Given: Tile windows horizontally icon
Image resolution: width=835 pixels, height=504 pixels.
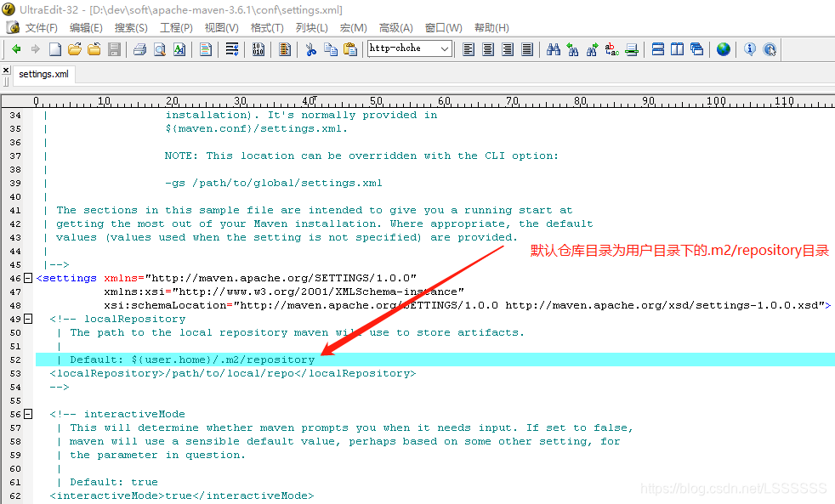Looking at the screenshot, I should (x=657, y=49).
